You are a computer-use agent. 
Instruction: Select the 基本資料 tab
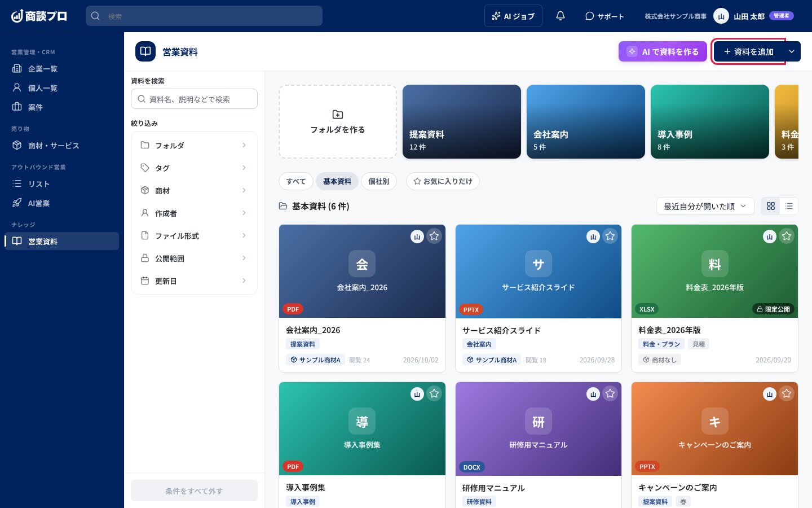[x=337, y=181]
